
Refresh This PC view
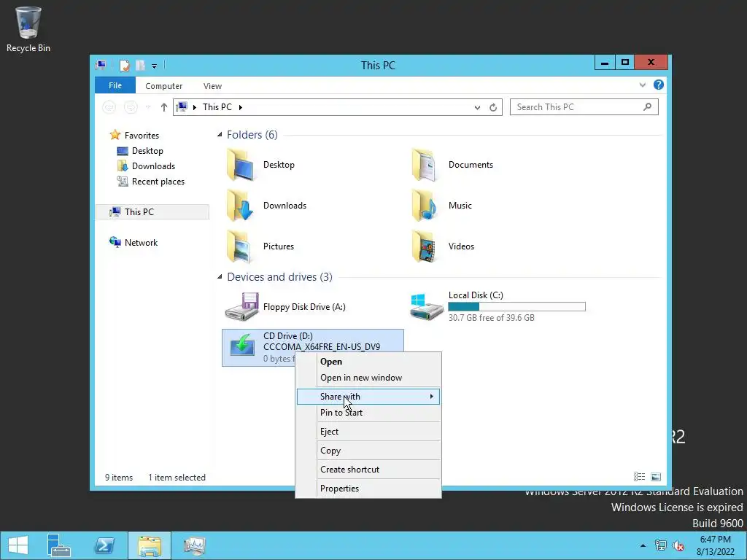pos(493,108)
